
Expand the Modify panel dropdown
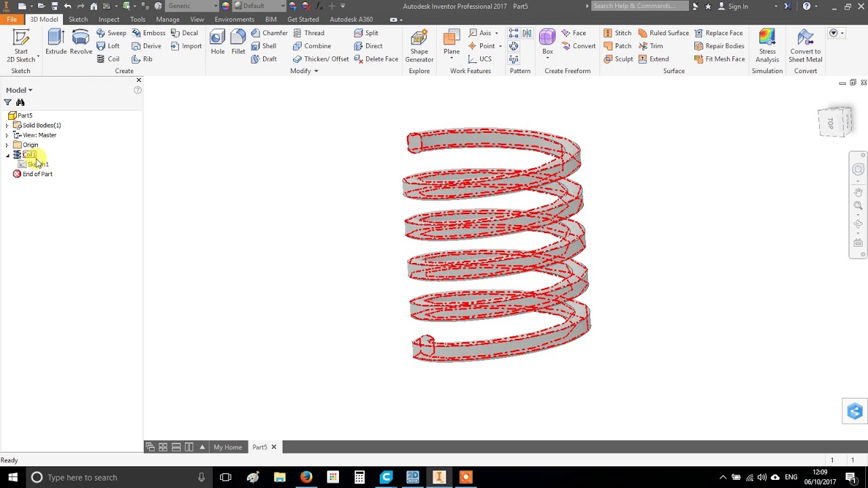click(304, 71)
